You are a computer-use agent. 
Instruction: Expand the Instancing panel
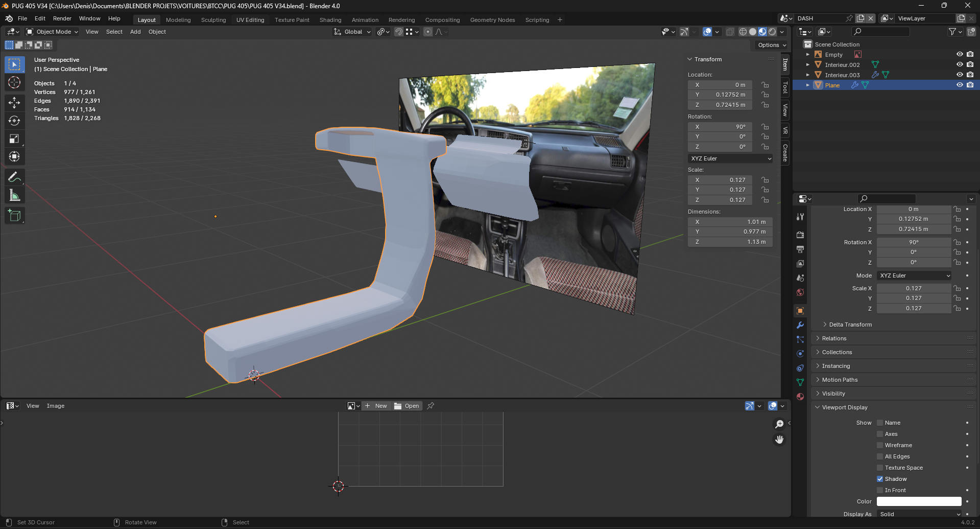pos(836,366)
